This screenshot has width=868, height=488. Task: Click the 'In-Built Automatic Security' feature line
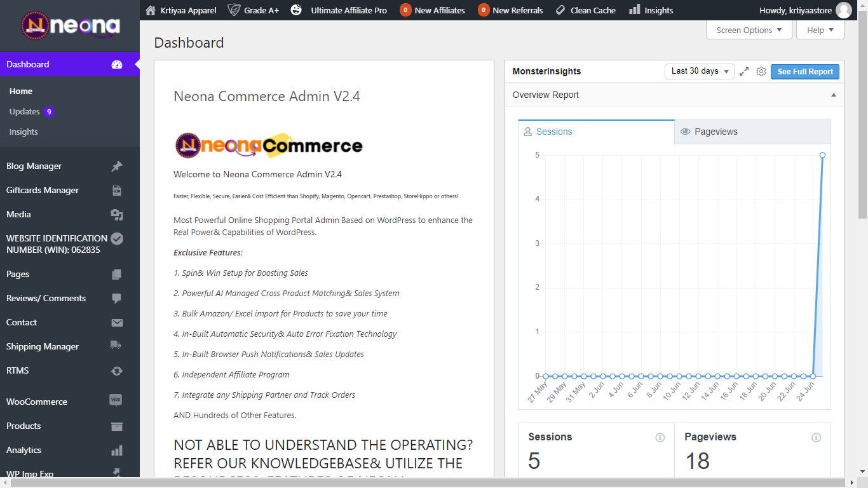click(x=285, y=334)
